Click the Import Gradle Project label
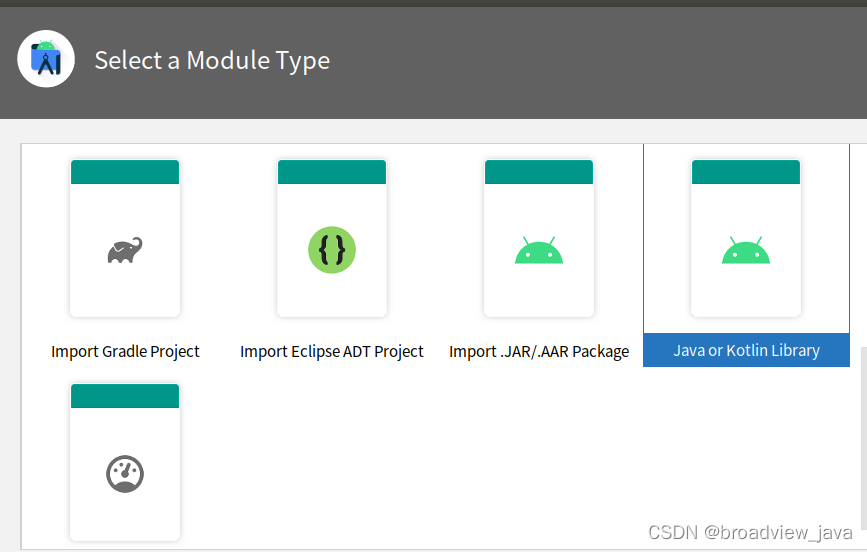 click(x=125, y=352)
